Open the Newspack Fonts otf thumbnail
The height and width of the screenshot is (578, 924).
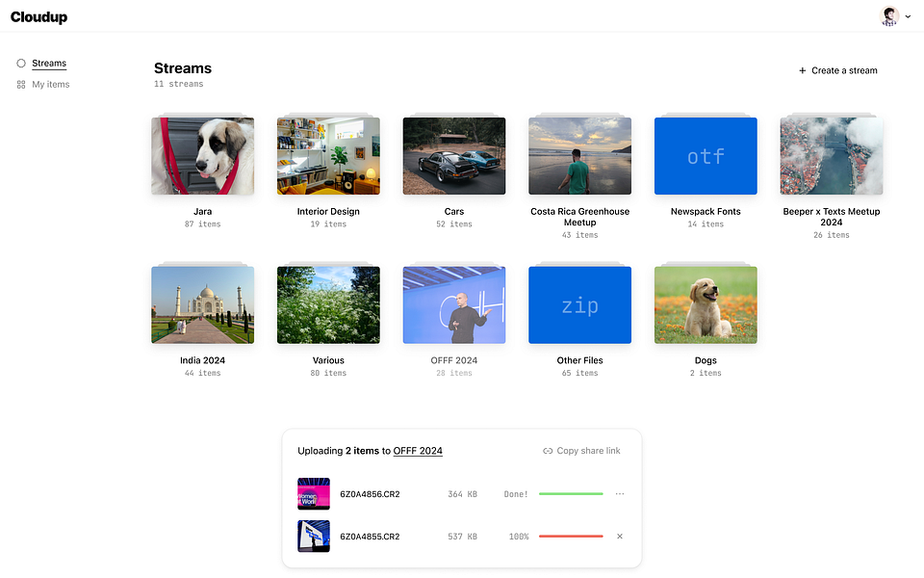pos(706,156)
